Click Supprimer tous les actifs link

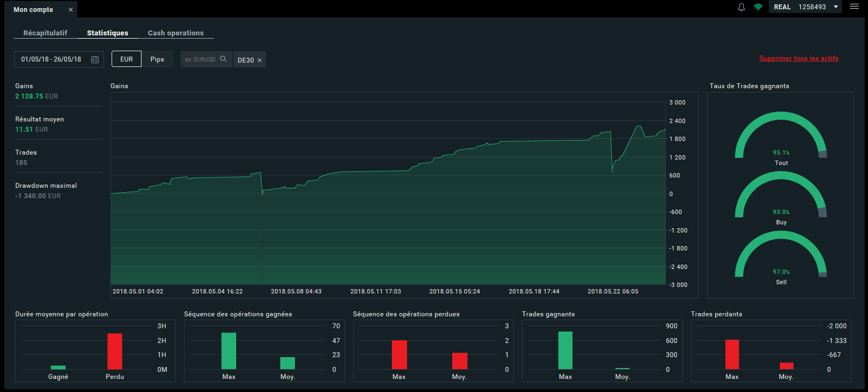tap(798, 58)
